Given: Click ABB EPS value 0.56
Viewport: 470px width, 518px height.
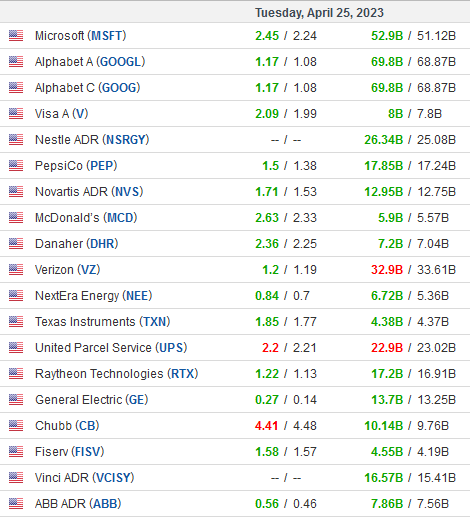Looking at the screenshot, I should click(x=267, y=504).
